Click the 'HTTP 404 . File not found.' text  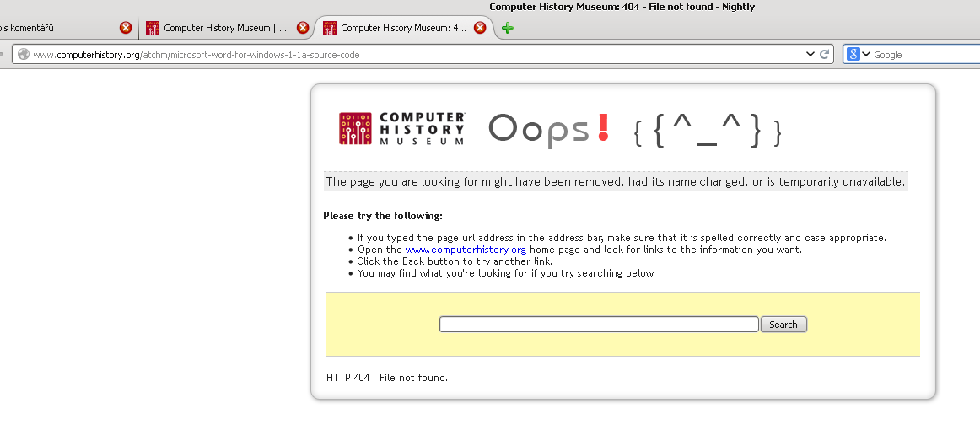[x=387, y=377]
